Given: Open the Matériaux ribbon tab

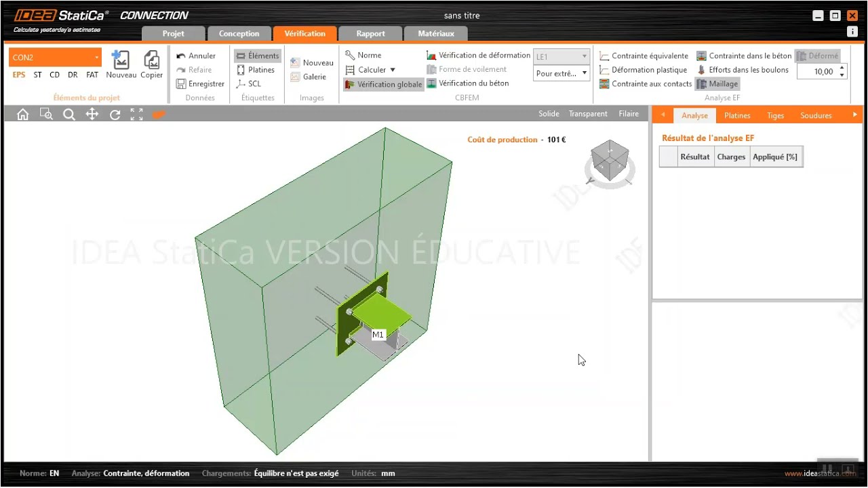Looking at the screenshot, I should click(436, 34).
